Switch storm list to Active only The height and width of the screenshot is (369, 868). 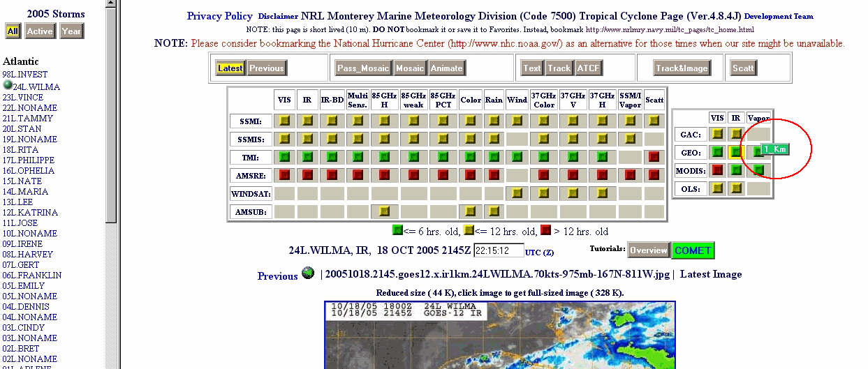click(40, 31)
